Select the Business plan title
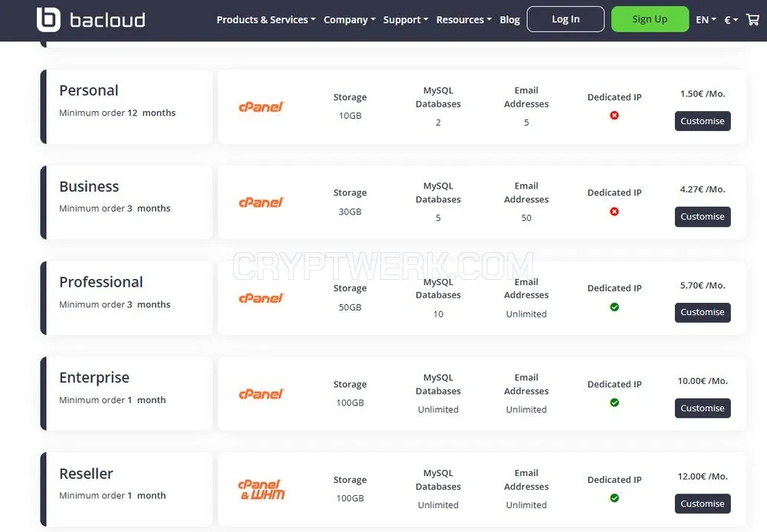The height and width of the screenshot is (532, 767). [89, 186]
